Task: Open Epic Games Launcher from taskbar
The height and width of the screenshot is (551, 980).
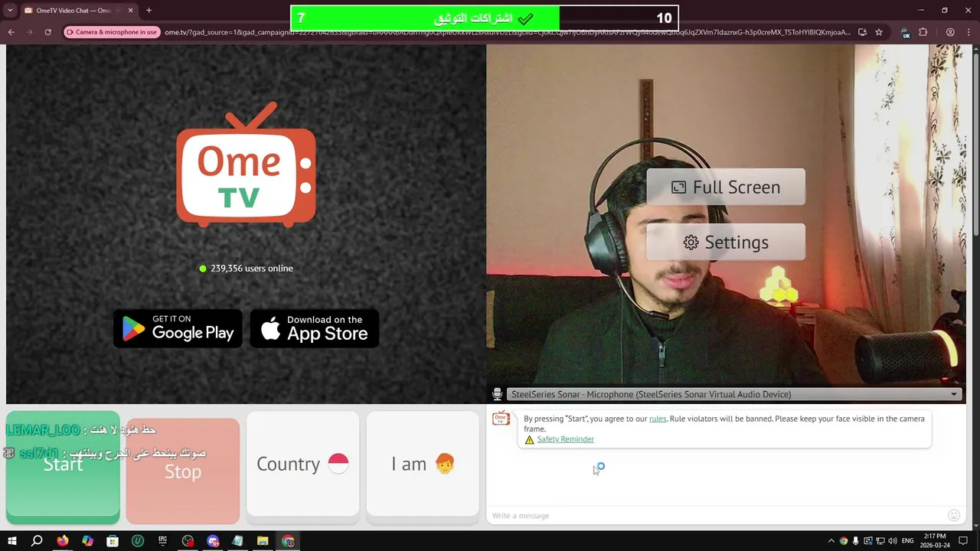Action: click(162, 541)
